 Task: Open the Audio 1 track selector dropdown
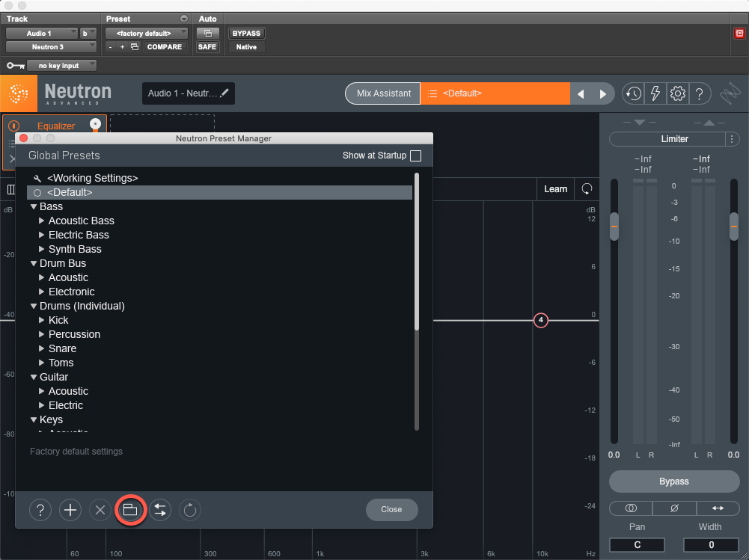[42, 34]
